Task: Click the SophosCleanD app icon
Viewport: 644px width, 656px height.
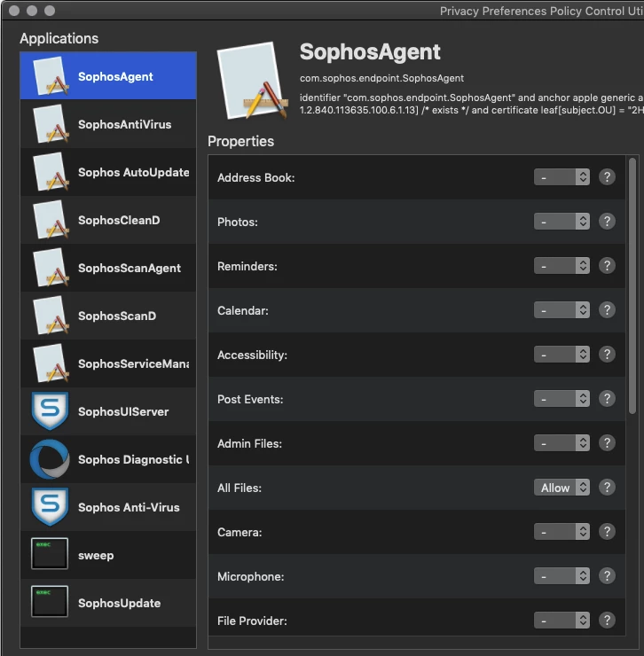Action: tap(51, 220)
